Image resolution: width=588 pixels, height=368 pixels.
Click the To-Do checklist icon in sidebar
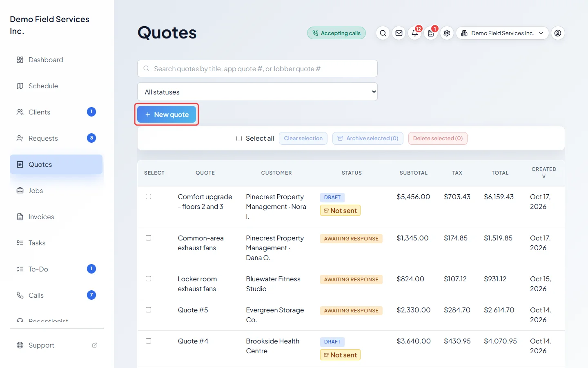20,269
